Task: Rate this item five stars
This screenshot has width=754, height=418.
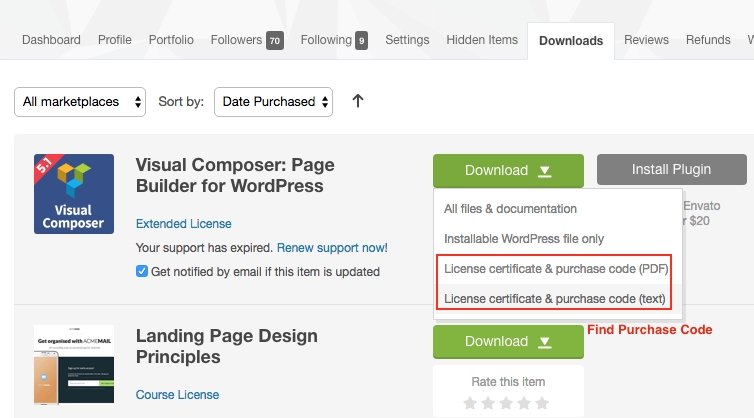Action: pyautogui.click(x=542, y=403)
